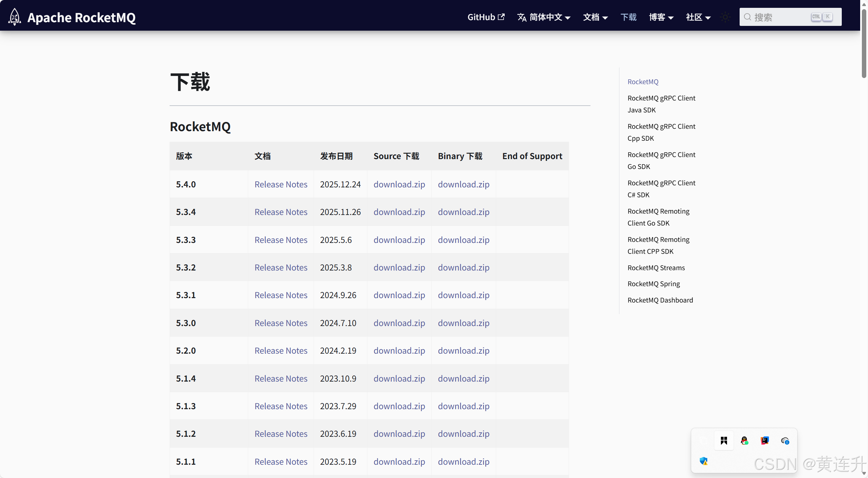The width and height of the screenshot is (868, 478).
Task: Download the 5.1.1 Source zip
Action: coord(399,462)
